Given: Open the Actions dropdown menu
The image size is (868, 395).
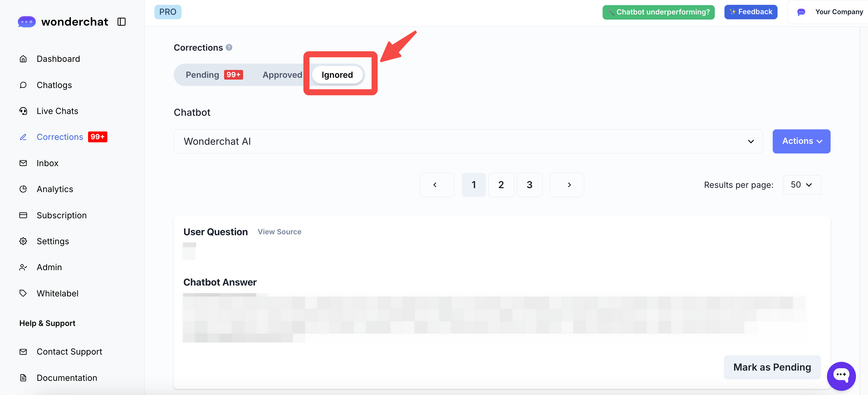Looking at the screenshot, I should point(801,141).
